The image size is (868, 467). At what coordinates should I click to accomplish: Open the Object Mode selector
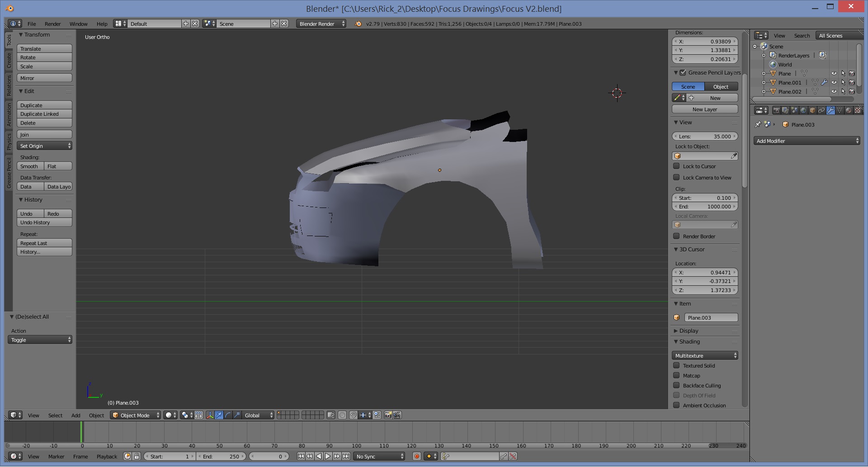[136, 415]
